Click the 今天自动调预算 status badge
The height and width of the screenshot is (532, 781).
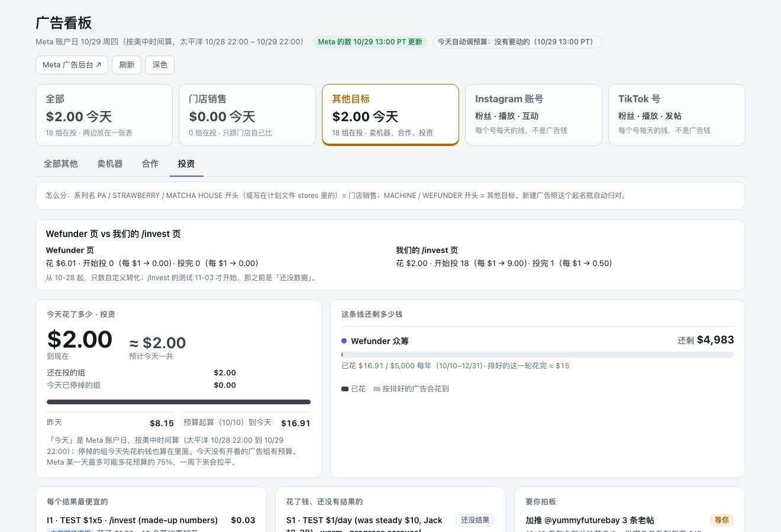click(517, 42)
